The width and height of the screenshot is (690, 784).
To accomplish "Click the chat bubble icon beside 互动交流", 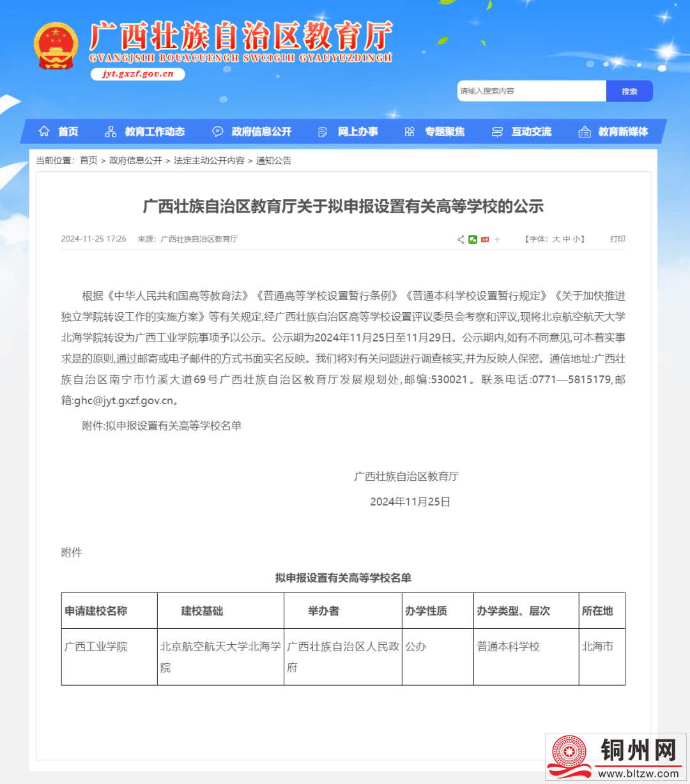I will [x=497, y=132].
